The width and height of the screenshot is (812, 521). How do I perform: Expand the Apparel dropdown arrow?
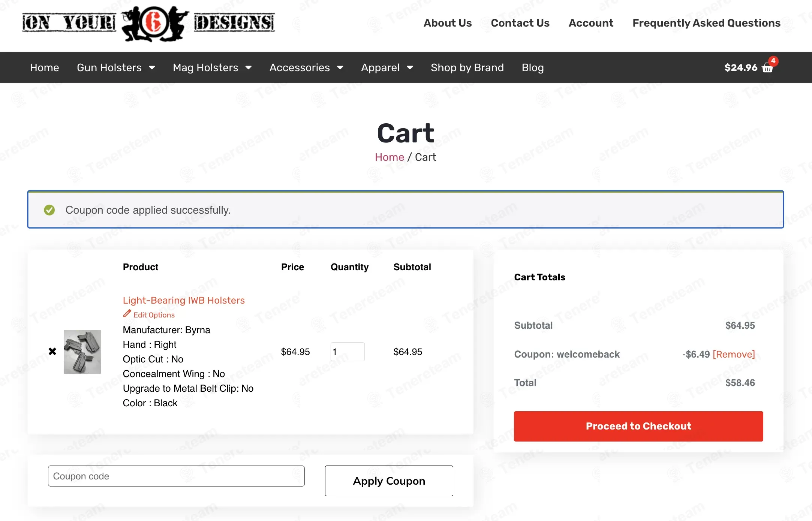(x=410, y=68)
